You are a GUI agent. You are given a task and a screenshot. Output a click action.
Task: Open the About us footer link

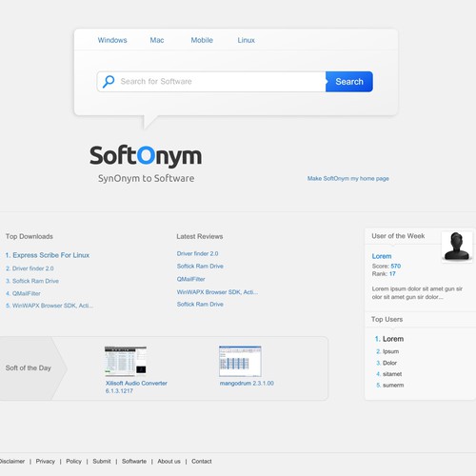[x=169, y=461]
